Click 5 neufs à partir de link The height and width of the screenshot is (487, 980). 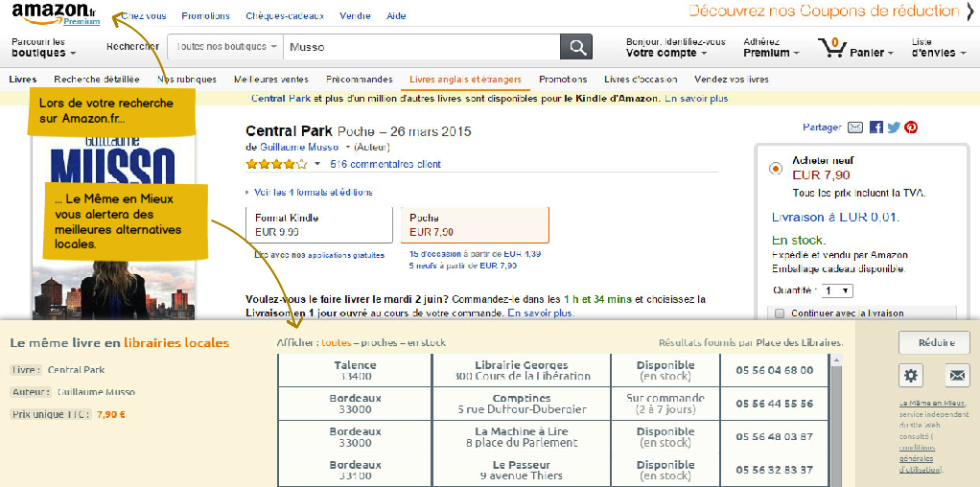click(x=463, y=266)
